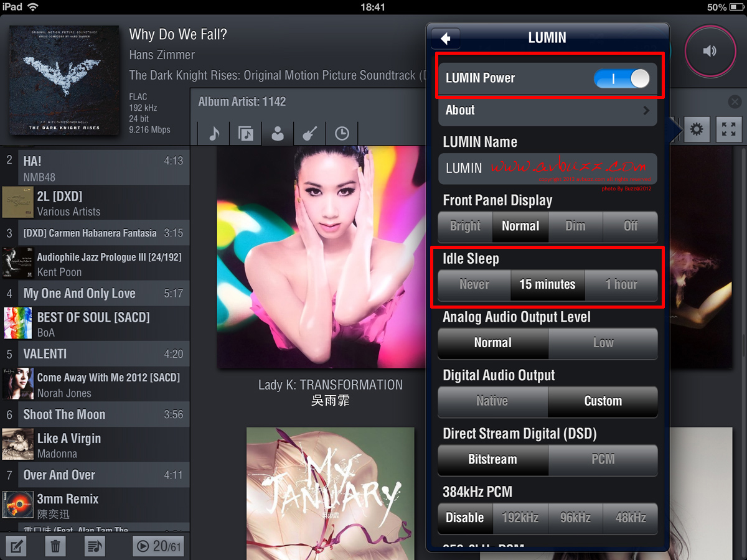Toggle the LUMIN Power switch
This screenshot has width=747, height=560.
coord(621,78)
